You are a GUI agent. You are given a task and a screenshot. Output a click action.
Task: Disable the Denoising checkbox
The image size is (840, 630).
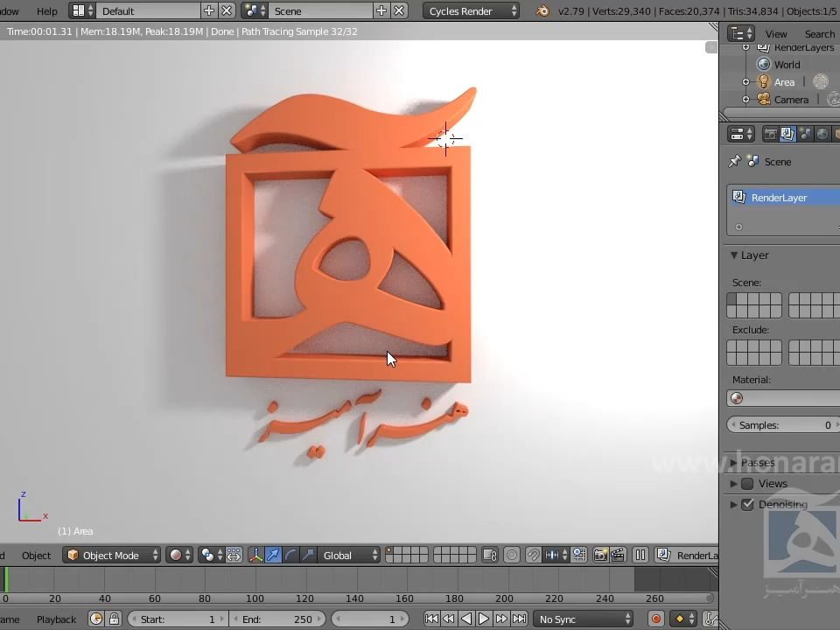747,505
